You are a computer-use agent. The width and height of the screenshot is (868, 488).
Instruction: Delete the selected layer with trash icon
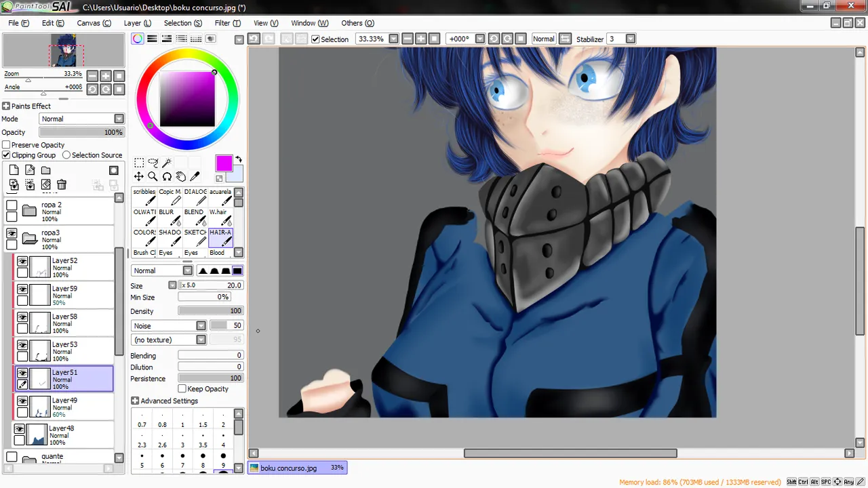click(x=62, y=184)
